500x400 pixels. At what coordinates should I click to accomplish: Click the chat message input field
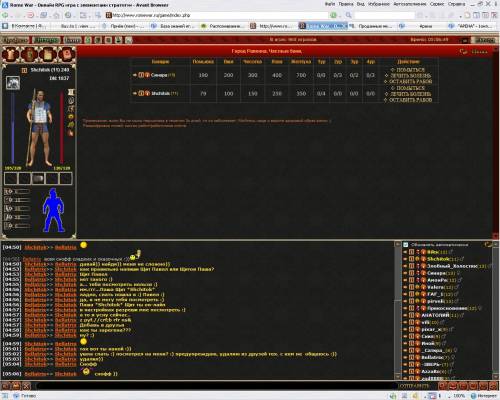(x=215, y=386)
